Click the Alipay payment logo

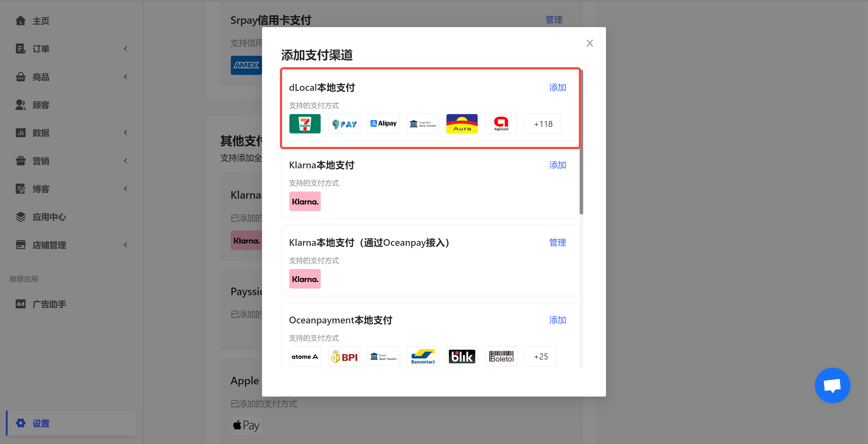[384, 124]
